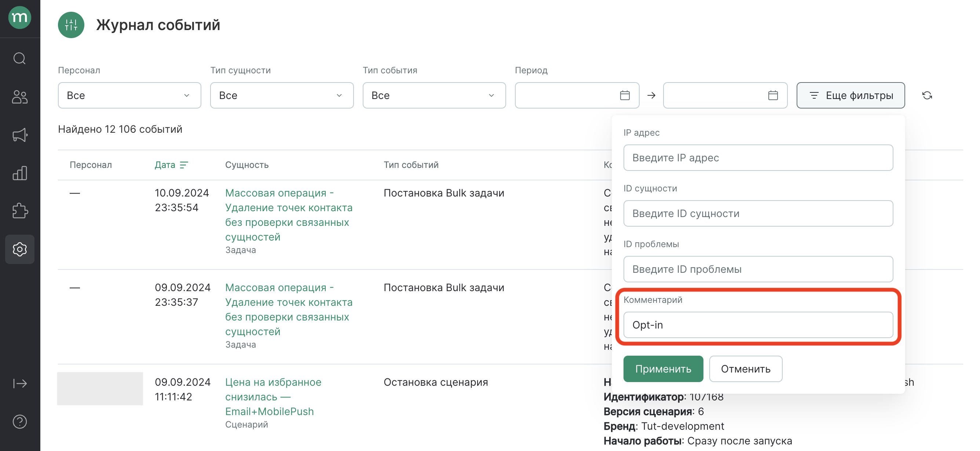Screen dimensions: 980x451
Task: Click Постановка Bulk задачи in 10.09.2024 row
Action: pyautogui.click(x=443, y=193)
